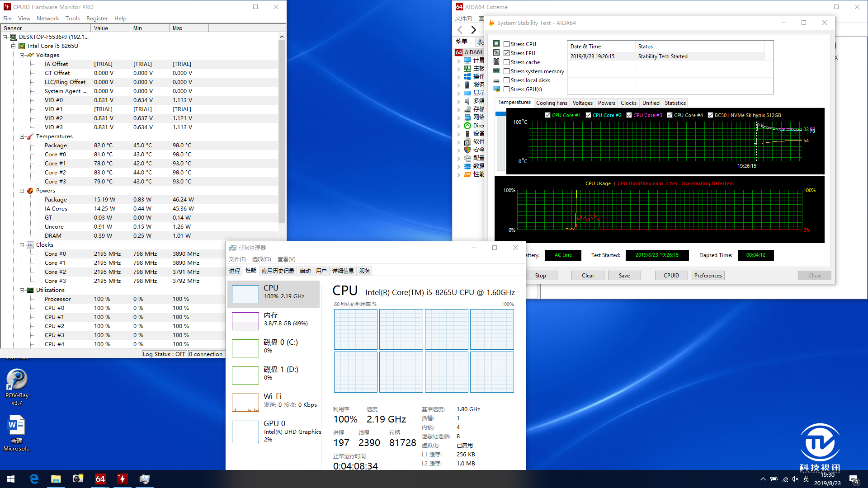The height and width of the screenshot is (488, 868).
Task: Click the cache chip icon beside Stress cache
Action: click(496, 62)
